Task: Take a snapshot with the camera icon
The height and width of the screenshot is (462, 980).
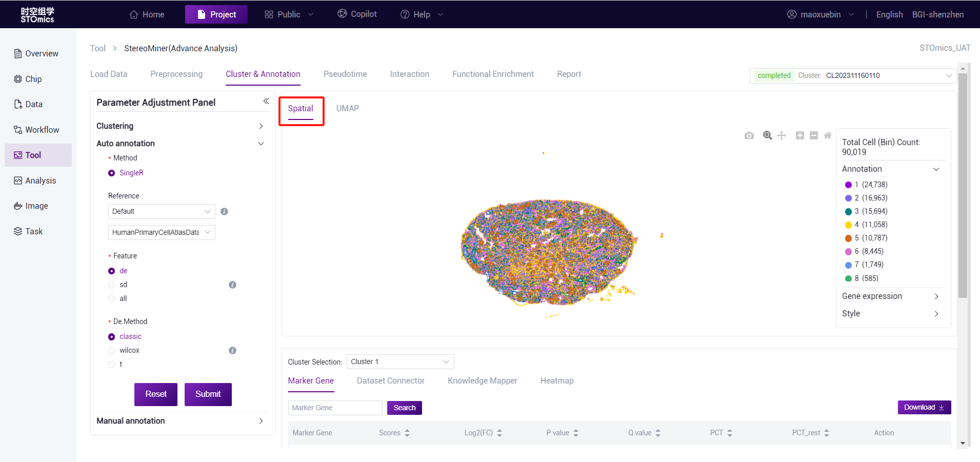Action: [x=749, y=135]
